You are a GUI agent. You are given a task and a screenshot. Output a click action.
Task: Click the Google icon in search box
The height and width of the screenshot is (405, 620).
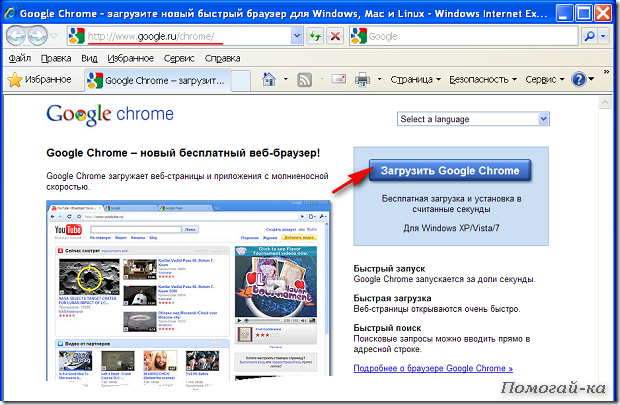pyautogui.click(x=359, y=36)
